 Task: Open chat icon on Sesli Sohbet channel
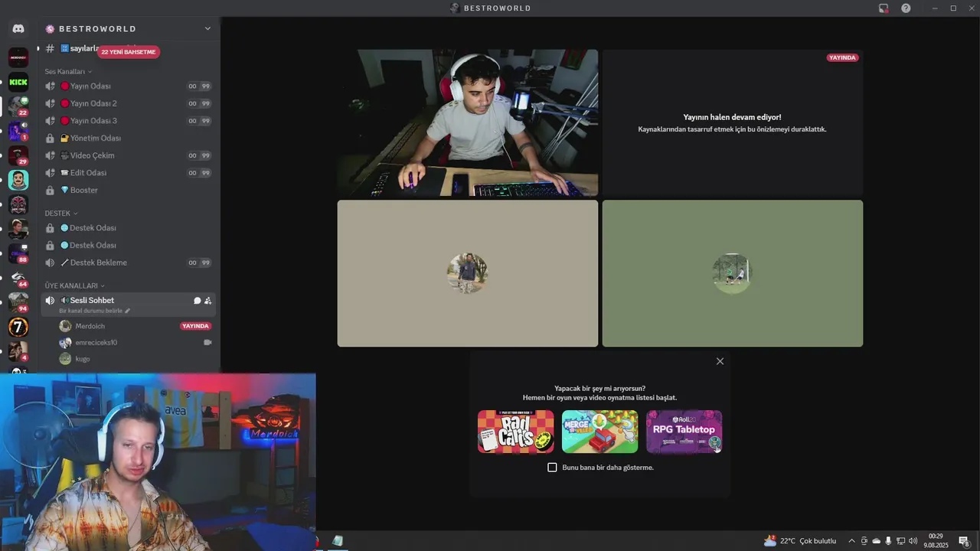pos(197,301)
